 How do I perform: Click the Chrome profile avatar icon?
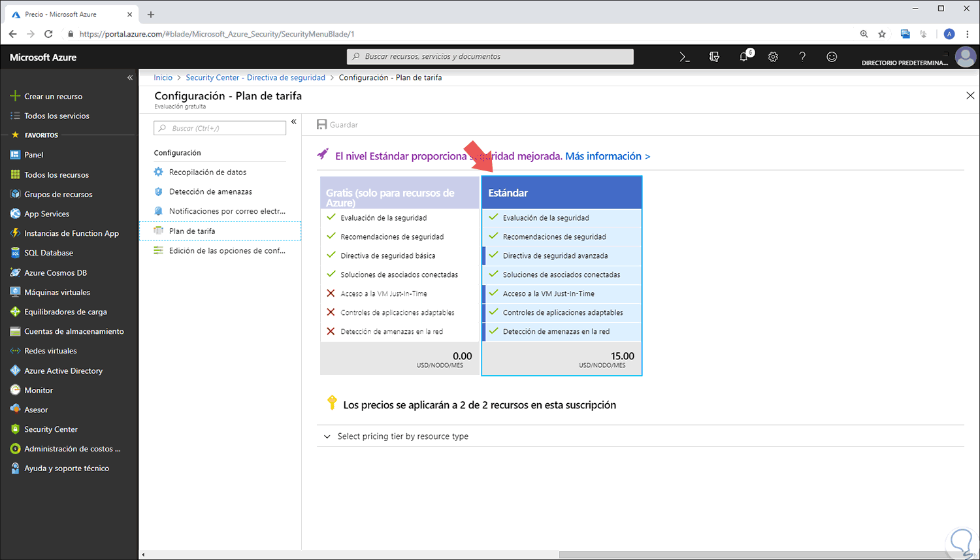(949, 34)
